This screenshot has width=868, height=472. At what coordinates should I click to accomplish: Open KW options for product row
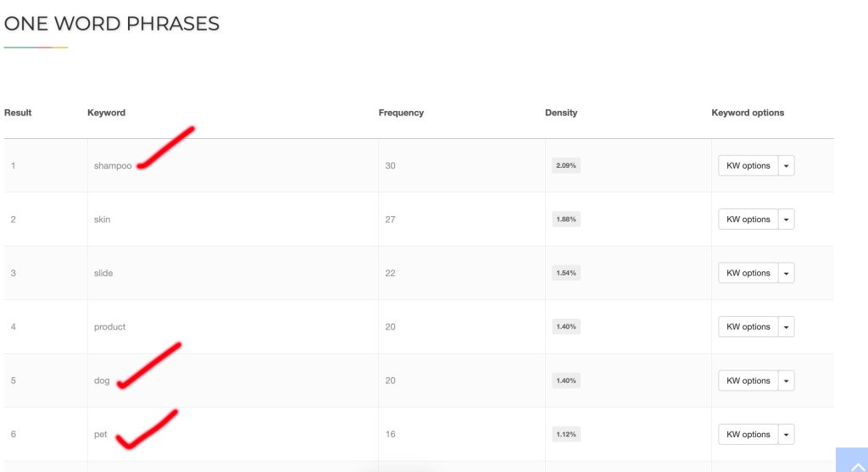pos(748,327)
